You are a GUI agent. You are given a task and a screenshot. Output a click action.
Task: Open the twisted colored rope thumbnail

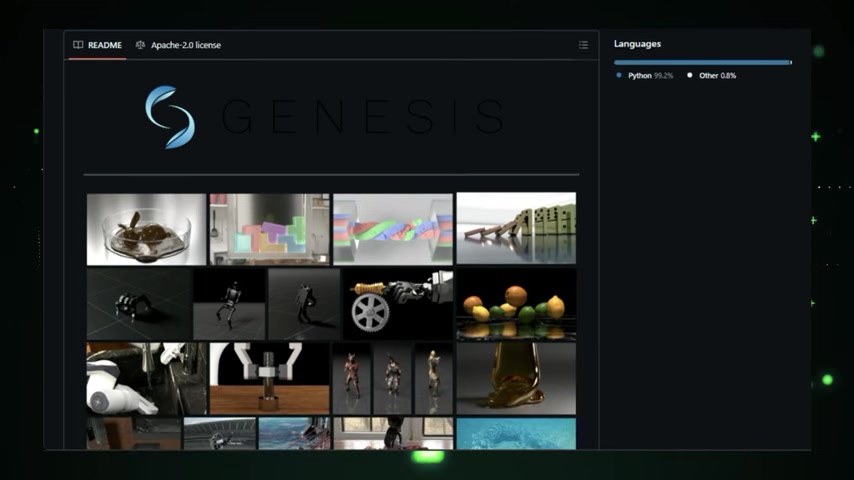click(x=393, y=229)
